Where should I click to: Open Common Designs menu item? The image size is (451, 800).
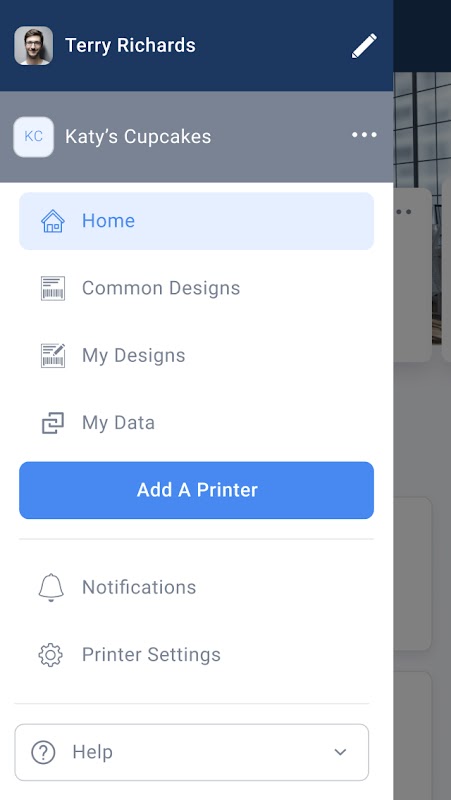pyautogui.click(x=196, y=288)
